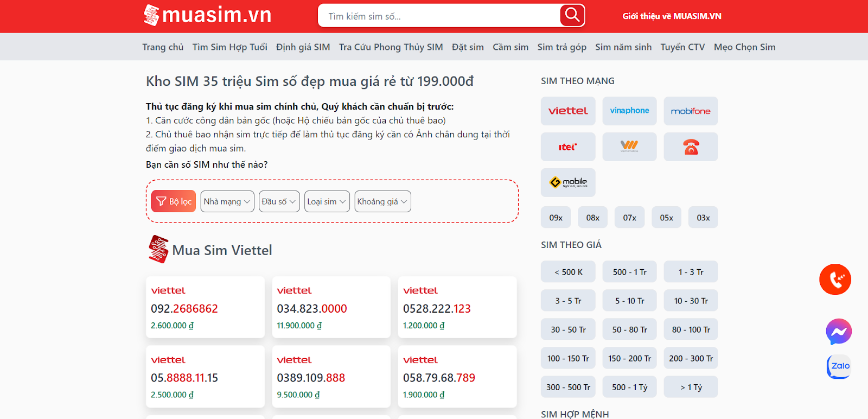The width and height of the screenshot is (868, 419).
Task: Expand the Loại sim dropdown
Action: tap(327, 201)
